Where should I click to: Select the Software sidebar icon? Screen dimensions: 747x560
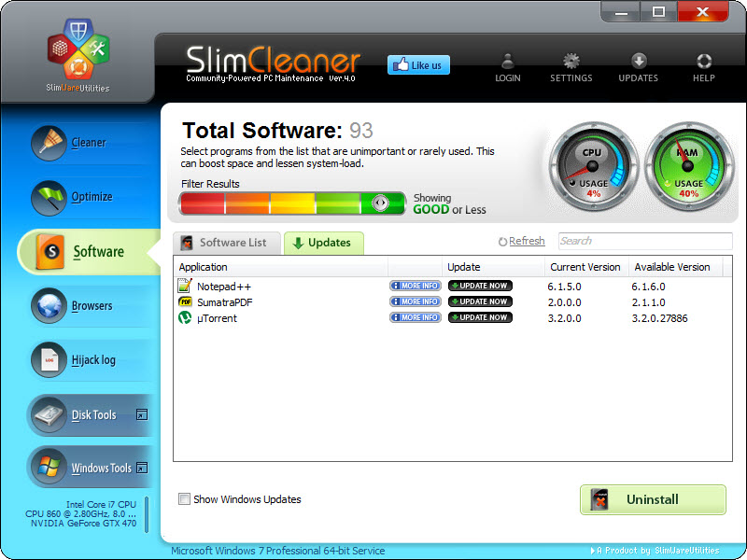(x=50, y=252)
